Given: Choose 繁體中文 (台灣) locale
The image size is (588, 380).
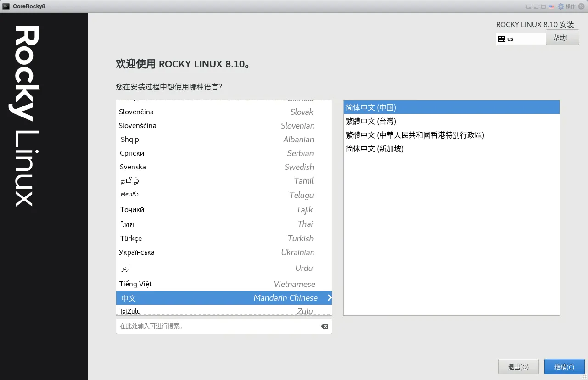Looking at the screenshot, I should tap(371, 121).
